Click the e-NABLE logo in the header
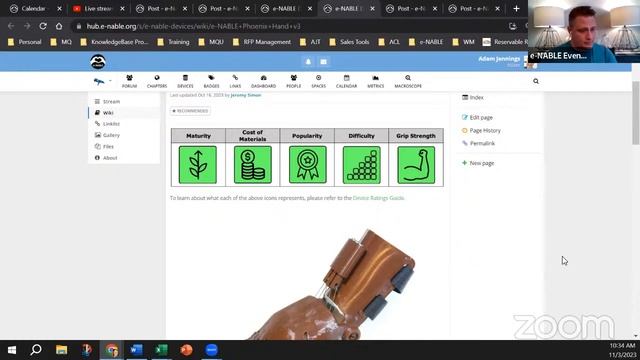Viewport: 640px width, 360px height. tap(98, 62)
